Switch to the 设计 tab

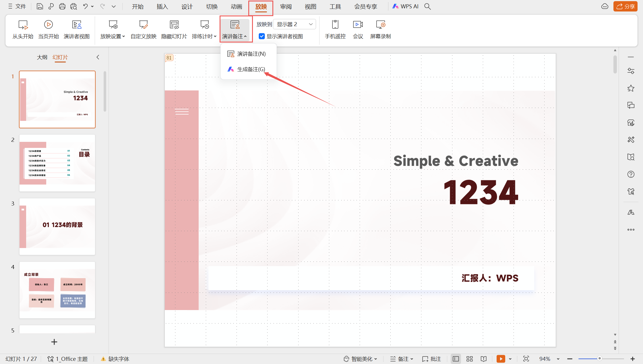point(187,6)
